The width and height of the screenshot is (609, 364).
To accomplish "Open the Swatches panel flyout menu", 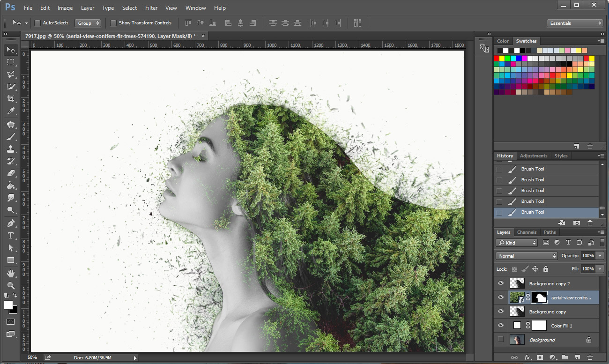I will pyautogui.click(x=601, y=41).
